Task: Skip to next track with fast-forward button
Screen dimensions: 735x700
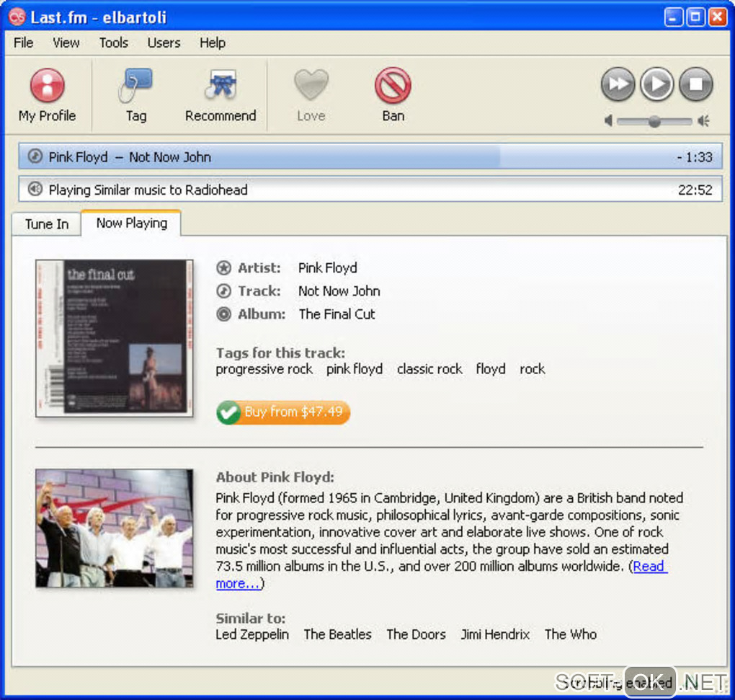Action: (618, 84)
